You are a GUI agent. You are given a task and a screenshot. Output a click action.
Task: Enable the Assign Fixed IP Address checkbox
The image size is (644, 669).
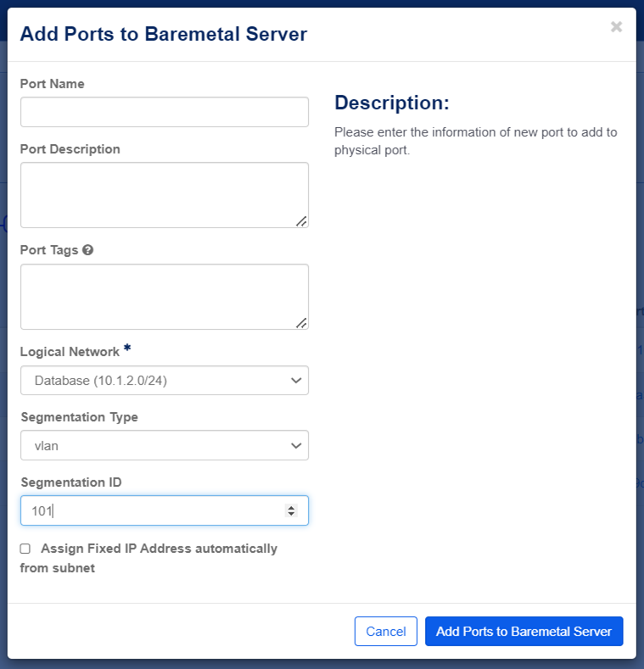click(25, 549)
